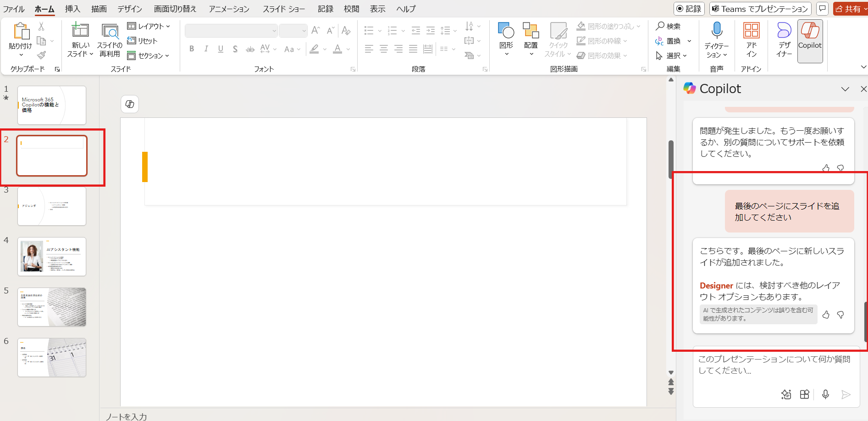Click the highlight color marker swatch

coord(314,49)
